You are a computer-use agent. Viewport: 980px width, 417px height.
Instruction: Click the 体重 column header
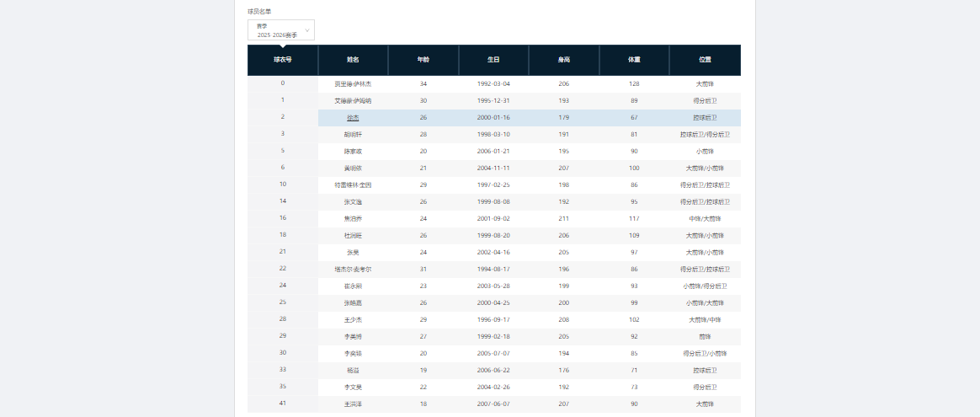point(634,60)
